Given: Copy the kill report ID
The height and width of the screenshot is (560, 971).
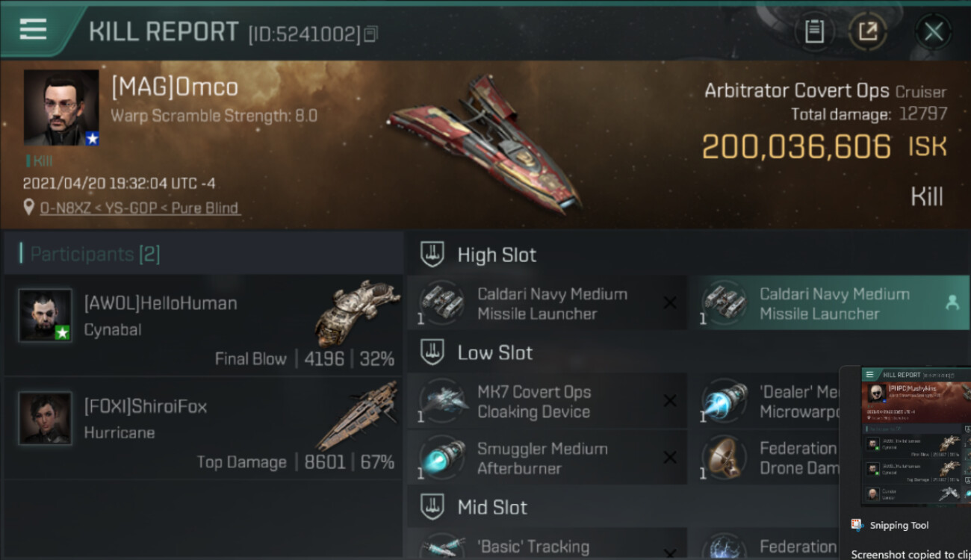Looking at the screenshot, I should (371, 34).
